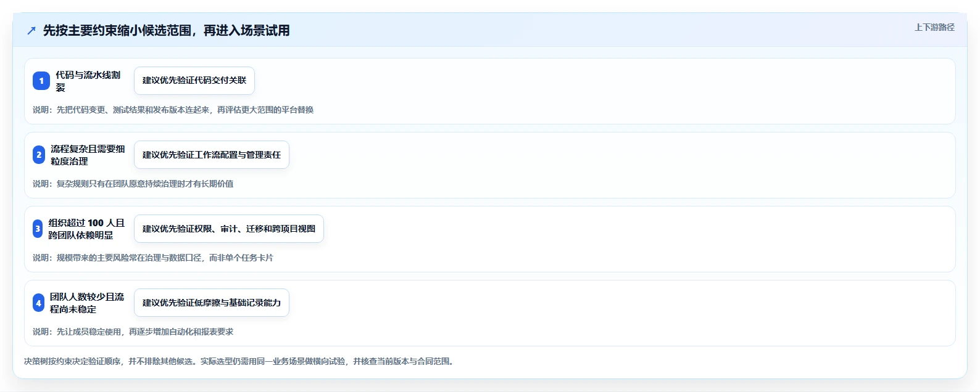Open 建议优先验证代码交付关联 recommendation
Image resolution: width=980 pixels, height=392 pixels.
tap(194, 81)
